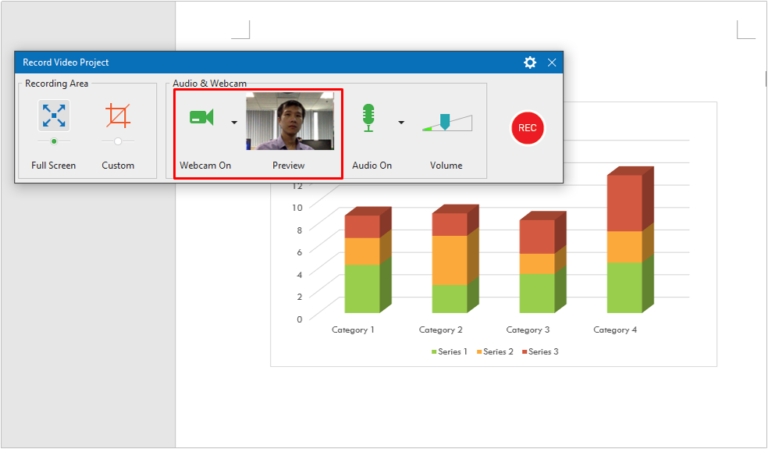Open recording settings gear icon
The image size is (768, 449).
pyautogui.click(x=530, y=63)
